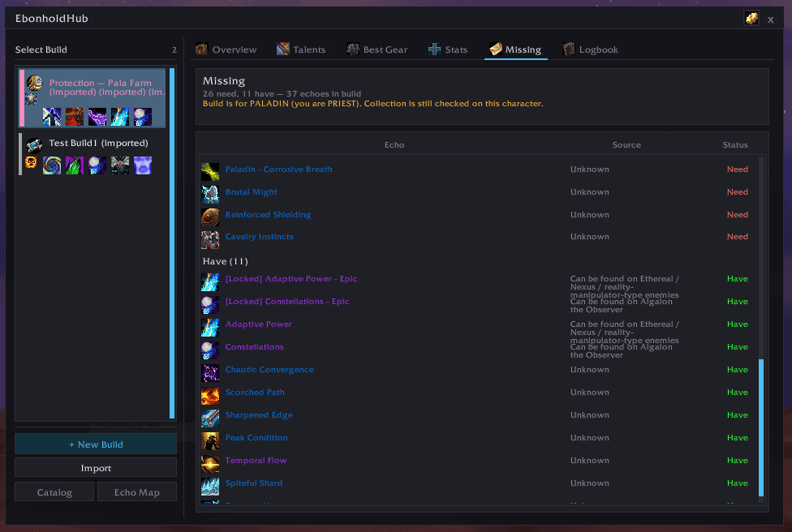Click the Sharpened Edge echo name
792x532 pixels.
(259, 415)
